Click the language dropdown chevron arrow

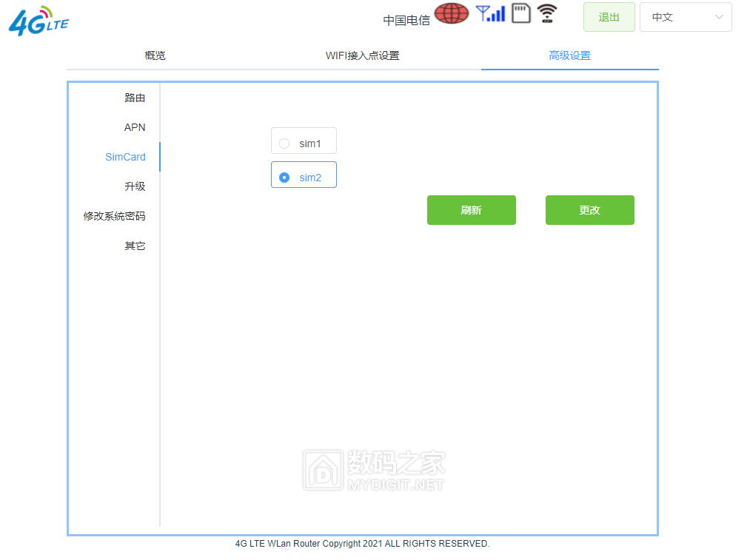coord(719,17)
